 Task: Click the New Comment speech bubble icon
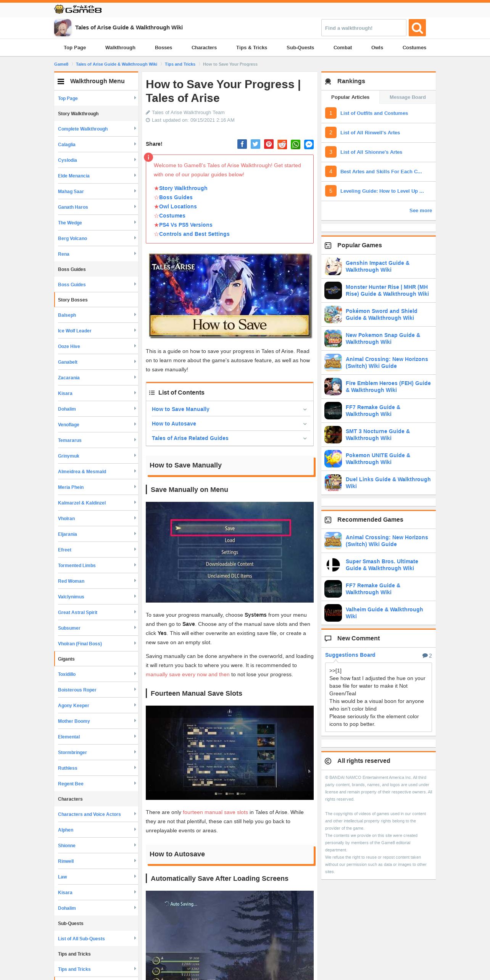tap(328, 638)
